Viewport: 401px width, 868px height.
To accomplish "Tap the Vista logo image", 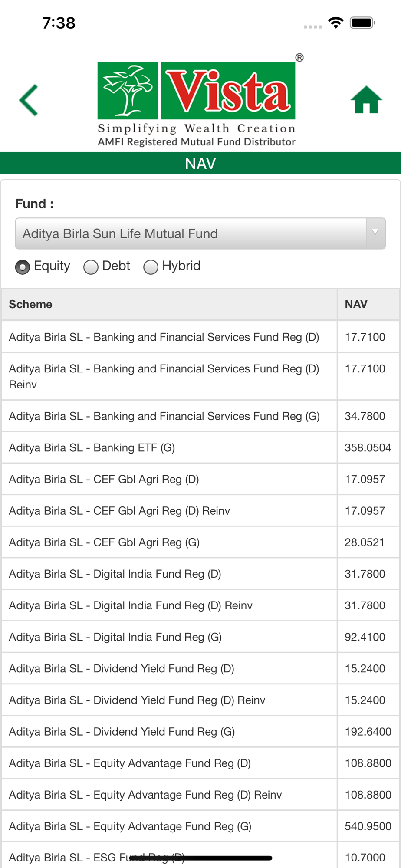I will tap(197, 102).
